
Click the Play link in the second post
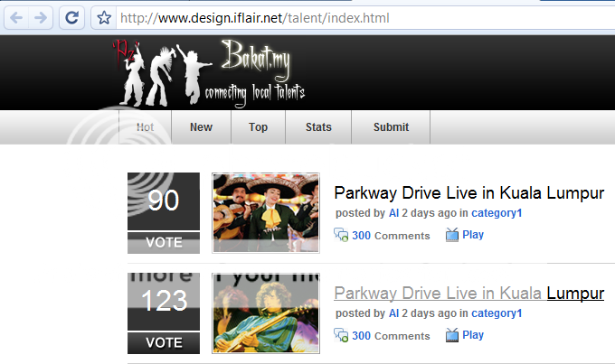(473, 335)
